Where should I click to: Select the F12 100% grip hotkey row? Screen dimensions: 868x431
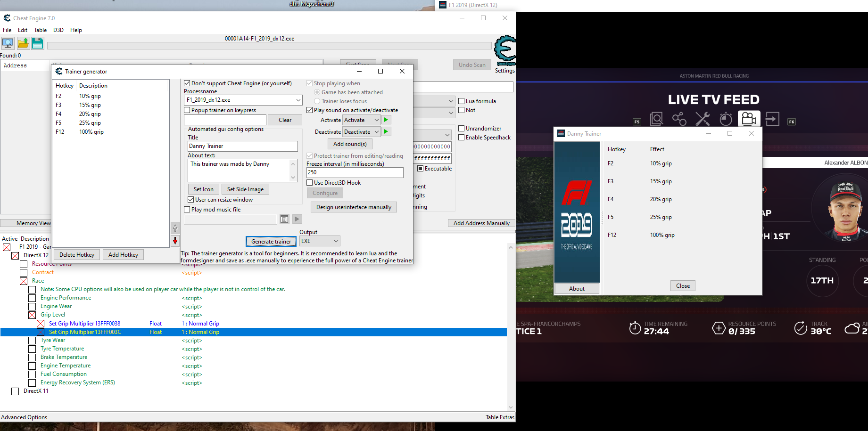110,132
